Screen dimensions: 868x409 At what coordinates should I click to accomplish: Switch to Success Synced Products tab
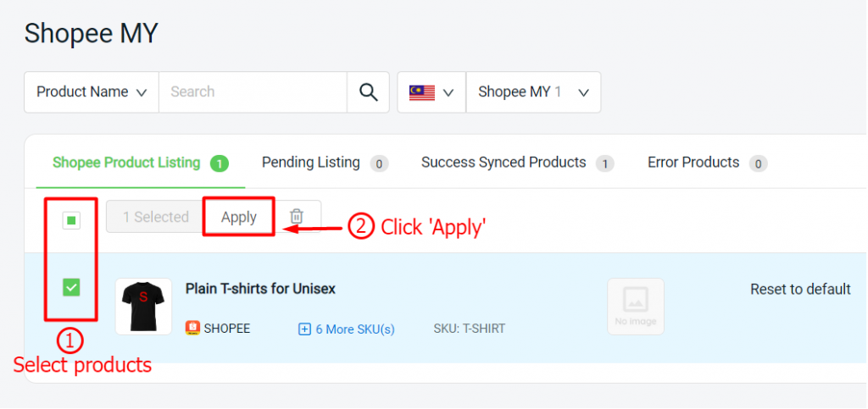click(518, 163)
